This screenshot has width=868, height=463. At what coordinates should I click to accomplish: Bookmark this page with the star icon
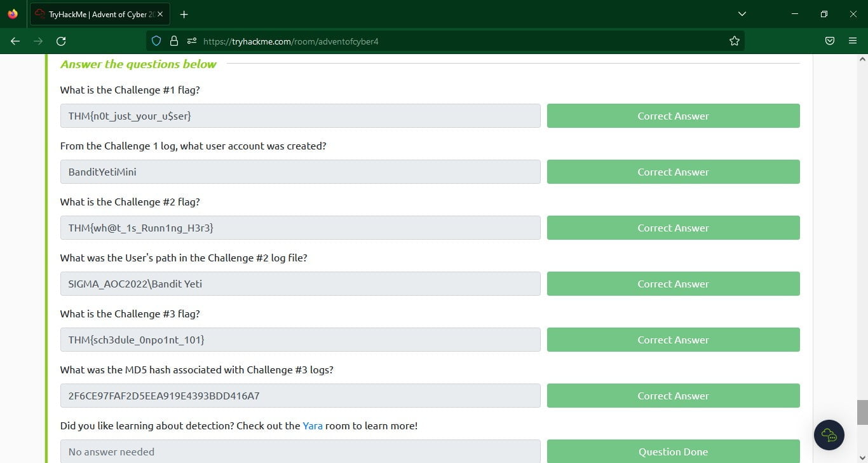[735, 41]
